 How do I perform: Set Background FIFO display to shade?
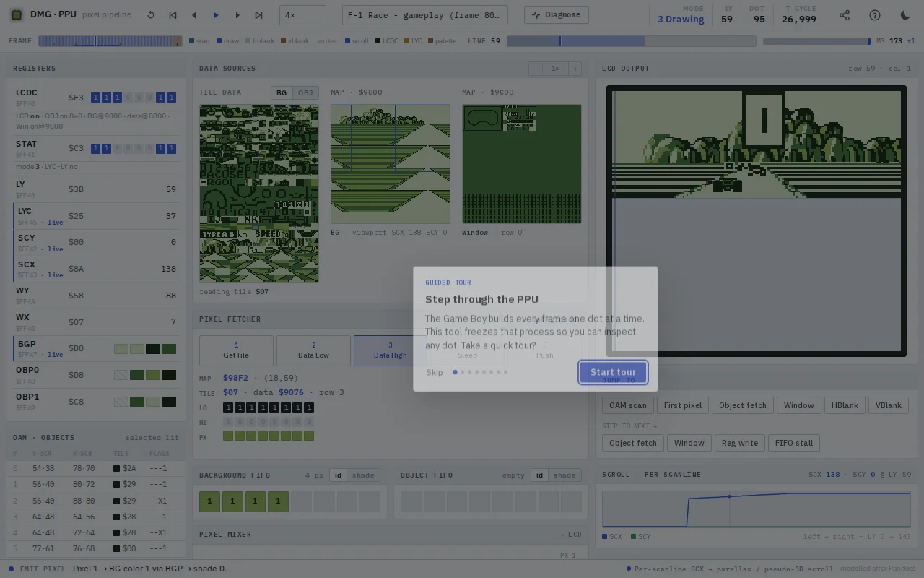tap(363, 475)
